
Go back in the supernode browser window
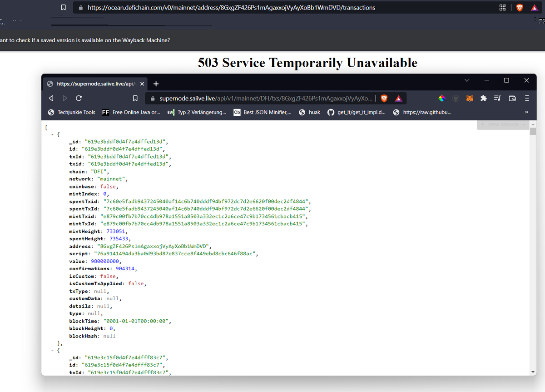coord(51,98)
